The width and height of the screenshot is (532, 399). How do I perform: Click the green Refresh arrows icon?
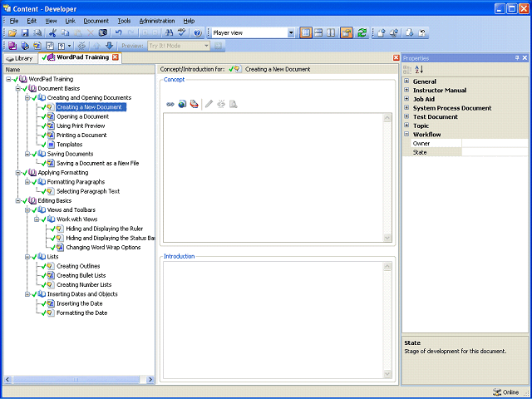(362, 33)
